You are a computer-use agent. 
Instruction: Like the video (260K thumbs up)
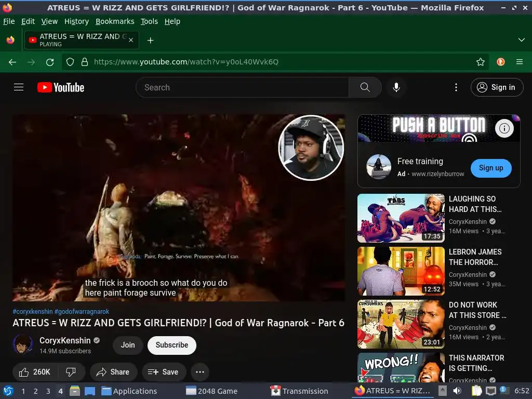point(35,372)
